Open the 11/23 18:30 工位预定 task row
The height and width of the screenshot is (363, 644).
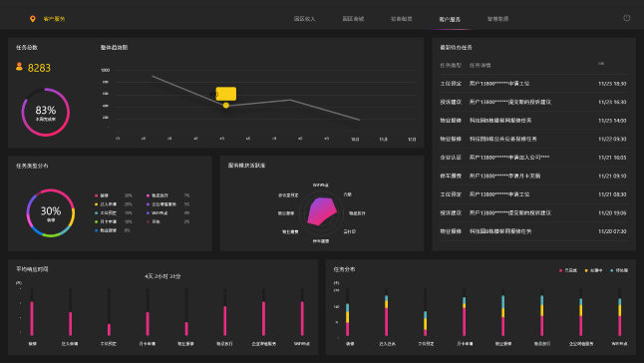pyautogui.click(x=533, y=84)
